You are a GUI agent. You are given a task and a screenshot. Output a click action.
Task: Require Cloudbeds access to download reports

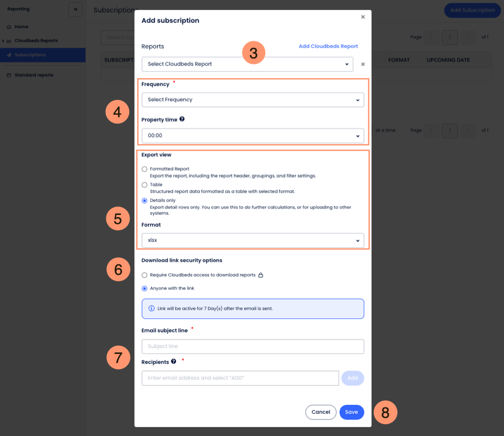(x=145, y=275)
